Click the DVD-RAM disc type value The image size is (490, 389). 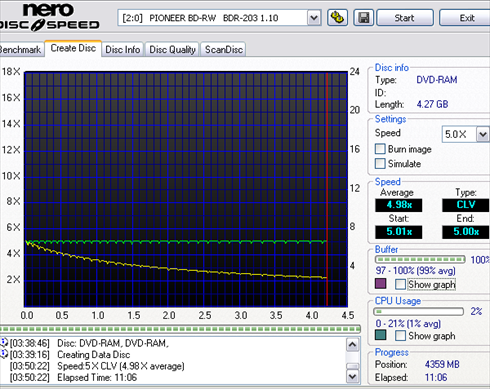pos(437,80)
